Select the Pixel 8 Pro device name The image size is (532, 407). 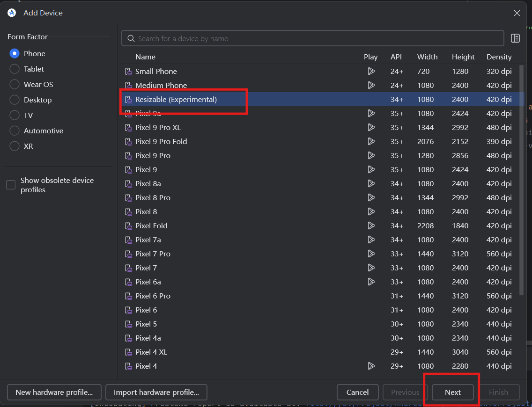point(153,197)
